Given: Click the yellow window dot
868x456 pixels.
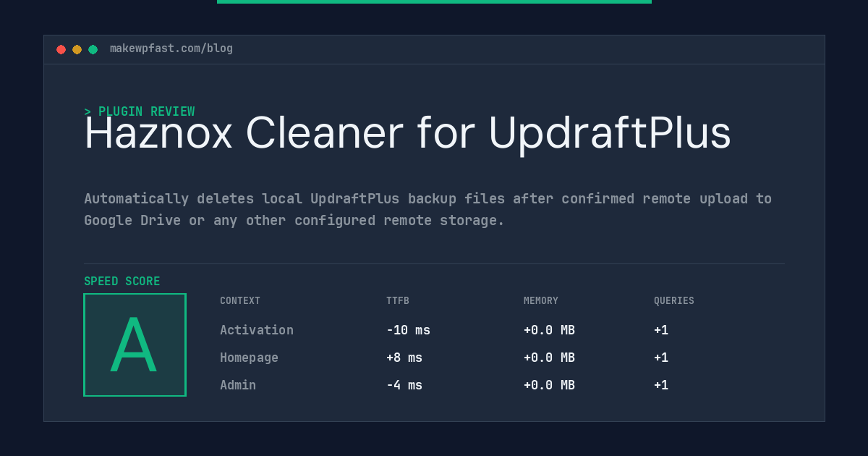Looking at the screenshot, I should click(77, 49).
